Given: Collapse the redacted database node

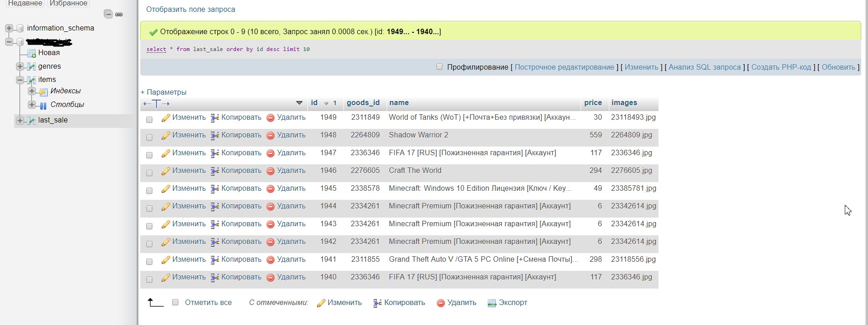Looking at the screenshot, I should point(9,42).
